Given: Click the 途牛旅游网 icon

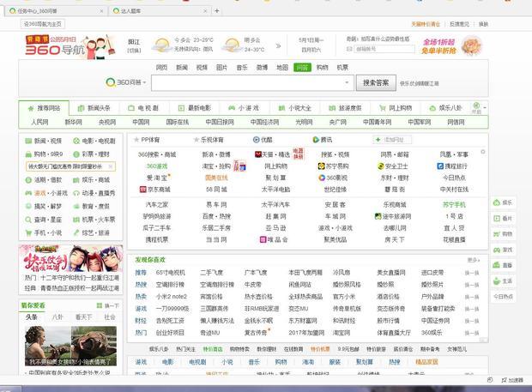Looking at the screenshot, I should (378, 216).
